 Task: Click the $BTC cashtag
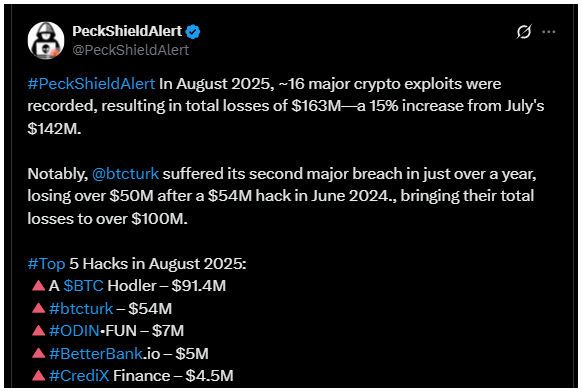click(x=84, y=286)
